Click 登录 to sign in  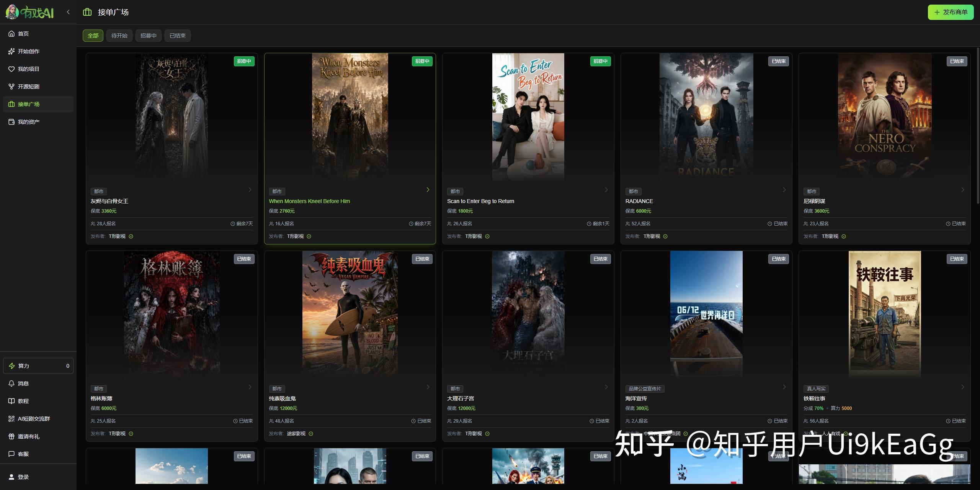click(x=38, y=477)
